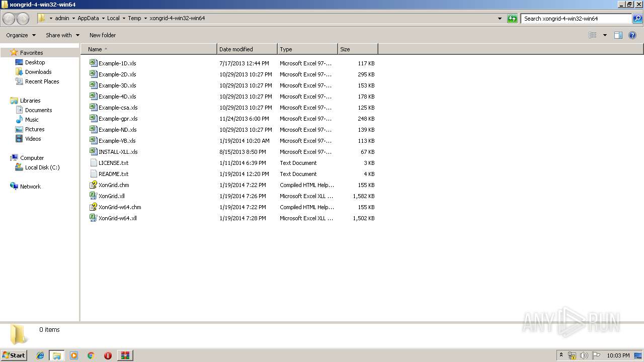Screen dimensions: 644x362
Task: Create a New folder
Action: 103,35
